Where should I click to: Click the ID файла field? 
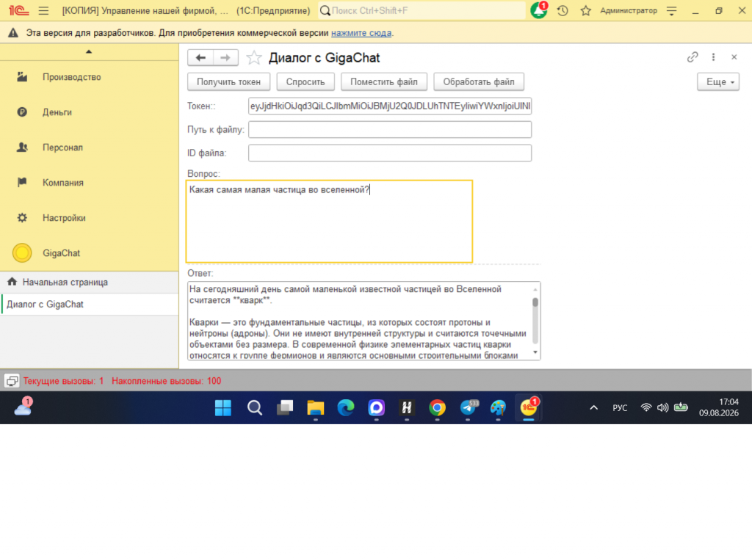(x=390, y=153)
